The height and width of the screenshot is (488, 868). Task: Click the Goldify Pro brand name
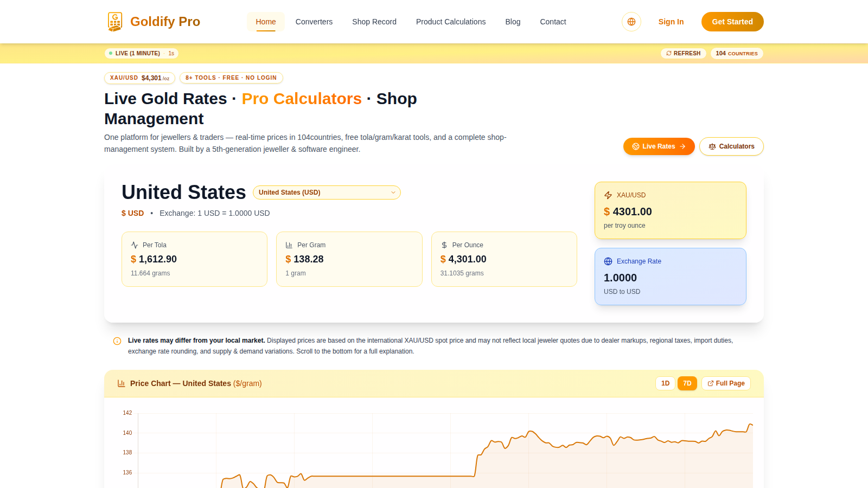tap(165, 22)
